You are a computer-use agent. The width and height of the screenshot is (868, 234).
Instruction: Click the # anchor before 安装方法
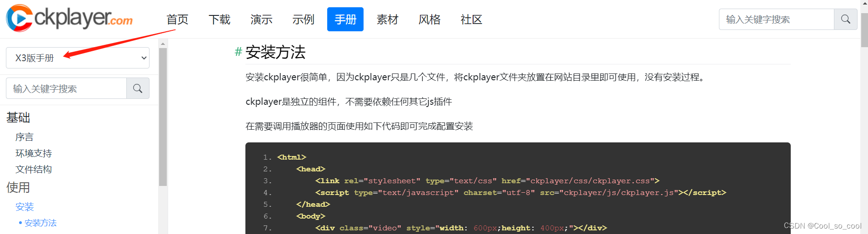pyautogui.click(x=238, y=52)
